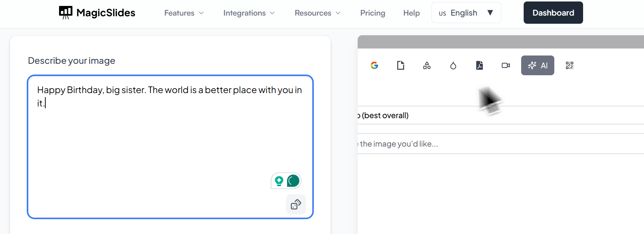Click the blank page file icon

(400, 66)
